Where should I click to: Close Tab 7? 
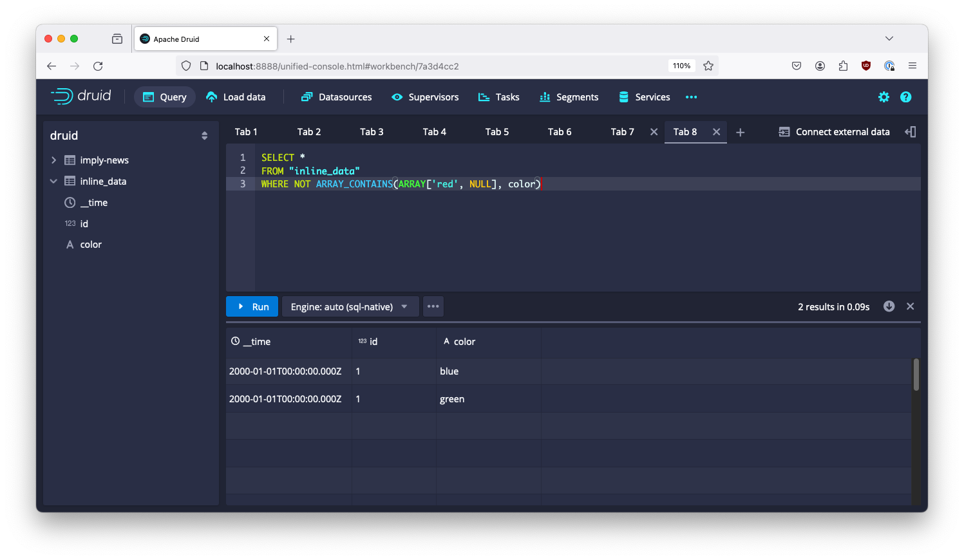pyautogui.click(x=654, y=131)
